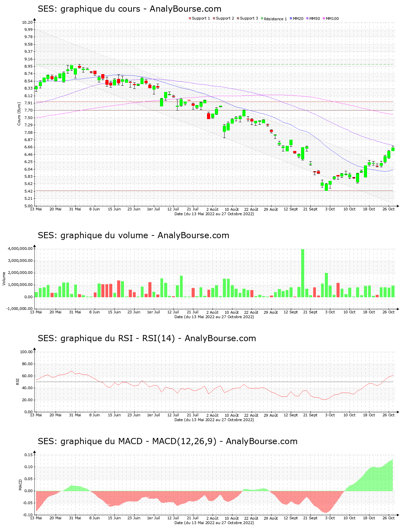The width and height of the screenshot is (412, 532).
Task: Click '8 Juin' on the RSI chart axis
Action: pos(94,415)
